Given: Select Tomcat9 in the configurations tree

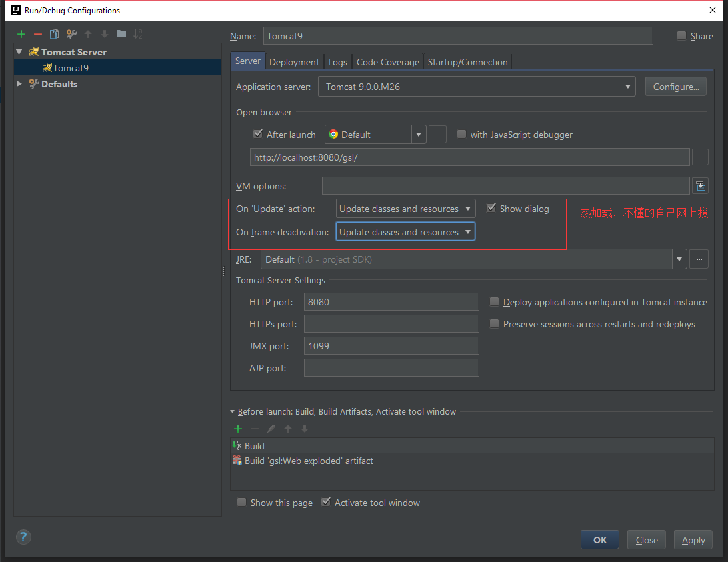Looking at the screenshot, I should tap(118, 68).
